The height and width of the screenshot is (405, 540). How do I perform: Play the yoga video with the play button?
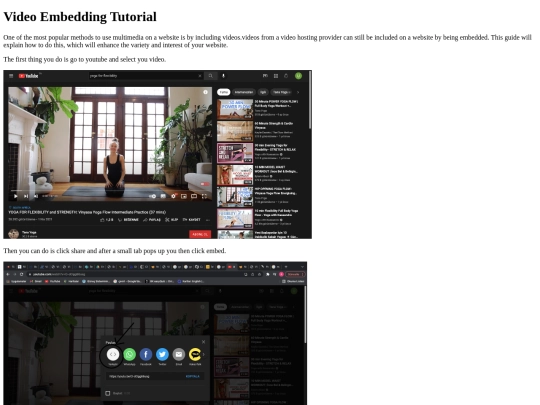[15, 196]
